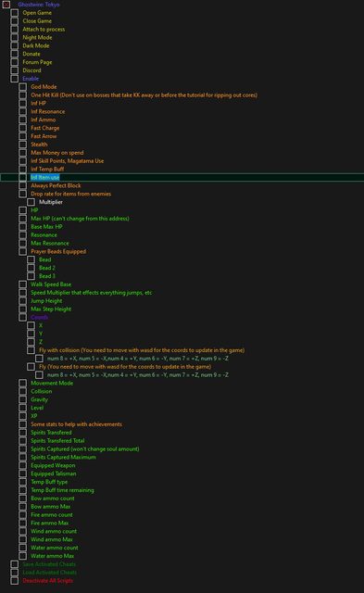Screen dimensions: 364x593
Task: Tick the Max Step Height checkbox
Action: click(x=22, y=309)
